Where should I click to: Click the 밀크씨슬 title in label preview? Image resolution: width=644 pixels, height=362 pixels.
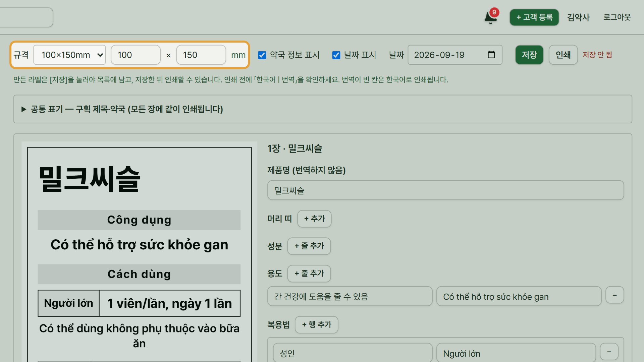[90, 179]
